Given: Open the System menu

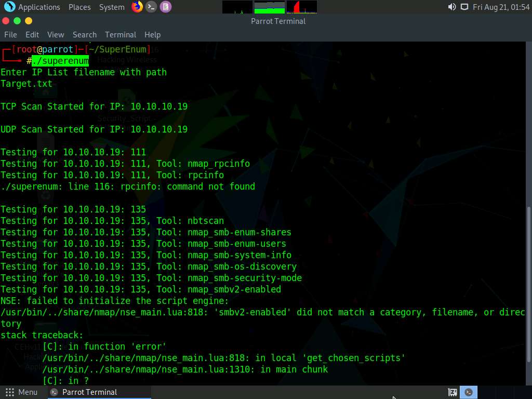Looking at the screenshot, I should click(x=112, y=7).
